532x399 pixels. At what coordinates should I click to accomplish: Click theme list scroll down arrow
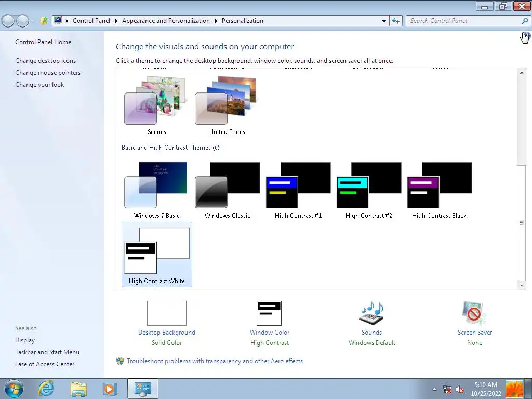522,285
